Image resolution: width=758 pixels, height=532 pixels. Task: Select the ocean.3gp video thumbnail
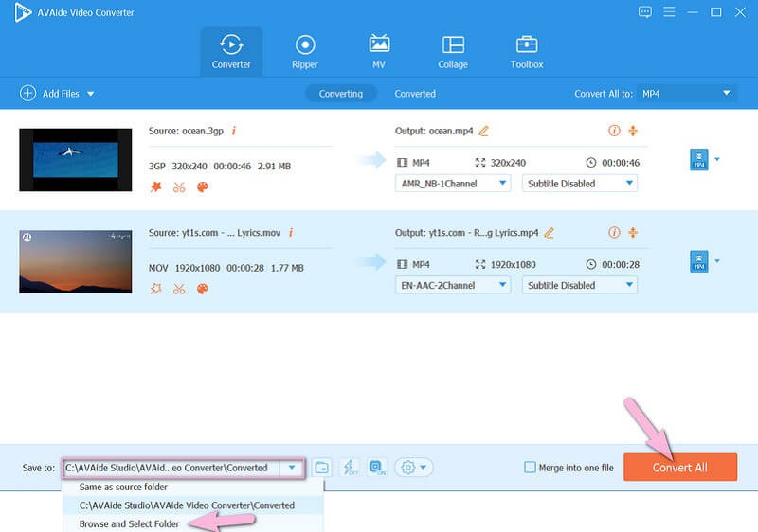click(x=76, y=160)
